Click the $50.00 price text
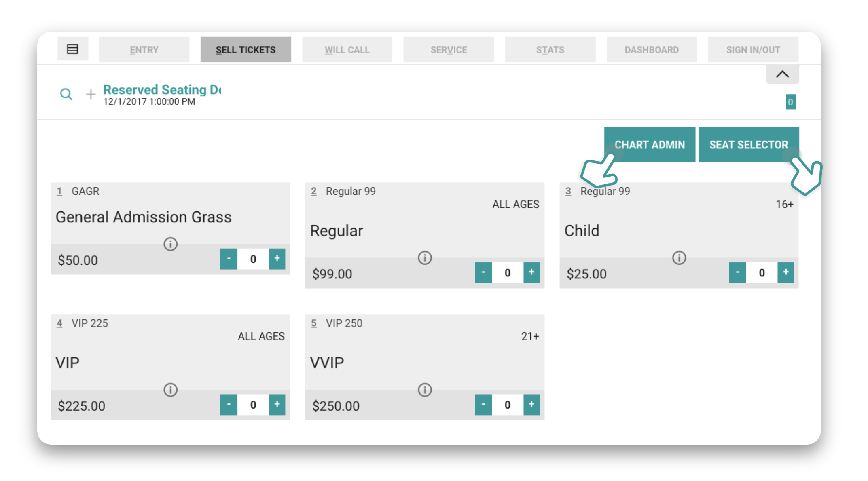Viewport: 868px width, 481px height. pos(78,260)
